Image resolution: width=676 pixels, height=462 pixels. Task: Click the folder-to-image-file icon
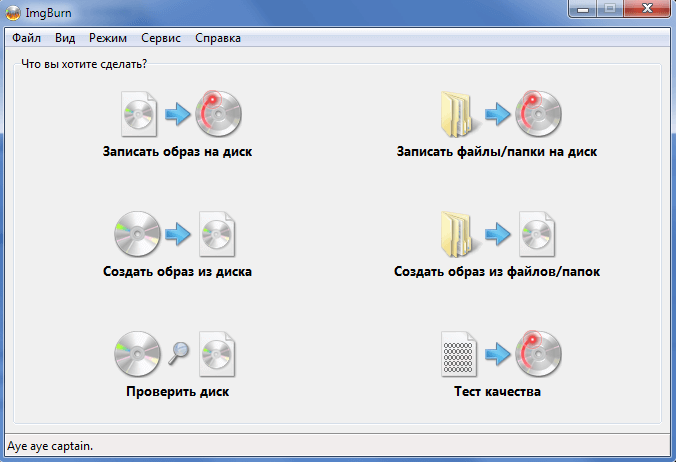[497, 233]
